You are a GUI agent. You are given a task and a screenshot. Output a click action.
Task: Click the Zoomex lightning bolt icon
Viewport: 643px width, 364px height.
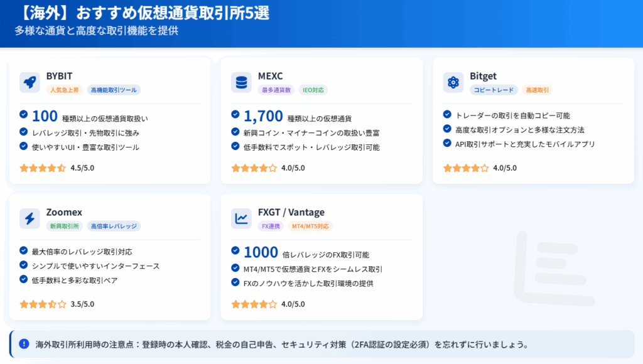(30, 218)
